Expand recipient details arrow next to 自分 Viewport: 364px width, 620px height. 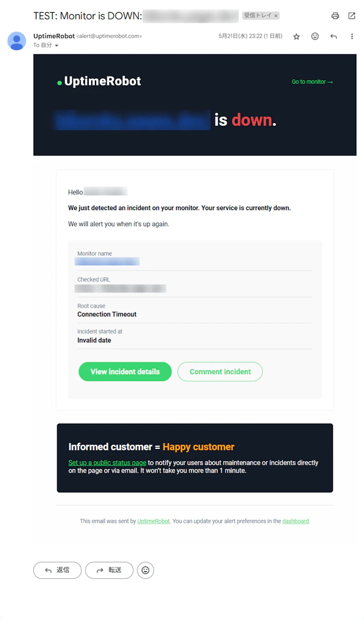(x=56, y=46)
